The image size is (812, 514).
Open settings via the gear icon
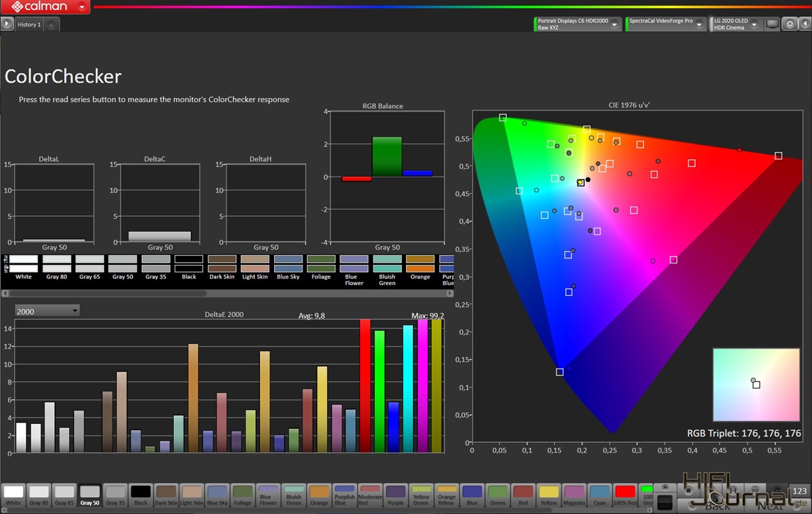tap(790, 24)
